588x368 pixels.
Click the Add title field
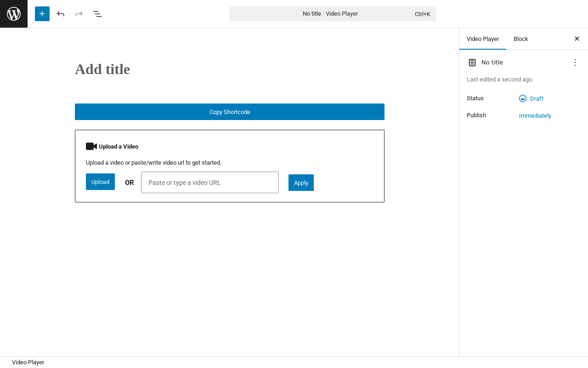230,69
